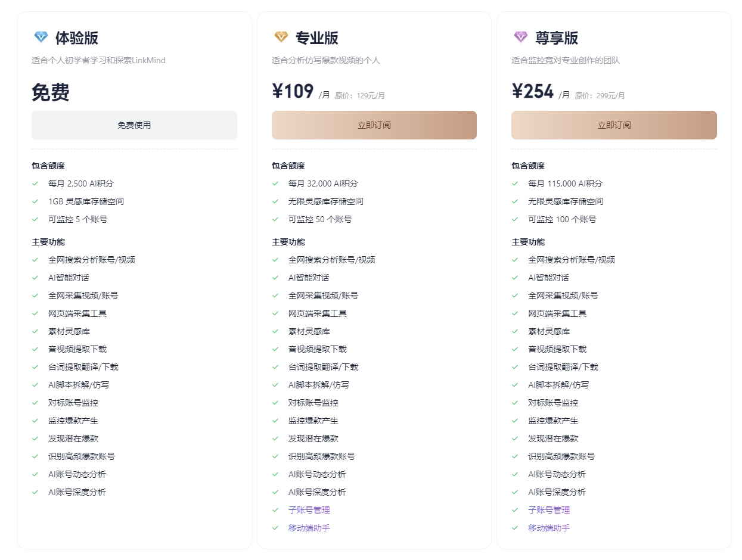Image resolution: width=742 pixels, height=560 pixels.
Task: Click the gold diamond icon beside 专业版
Action: (281, 38)
